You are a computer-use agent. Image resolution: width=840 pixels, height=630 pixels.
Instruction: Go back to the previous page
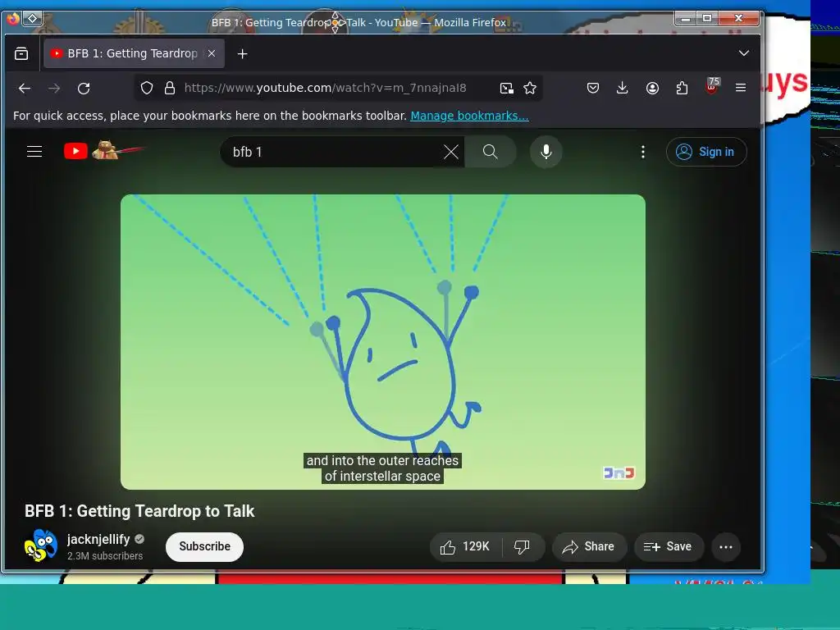pyautogui.click(x=25, y=88)
